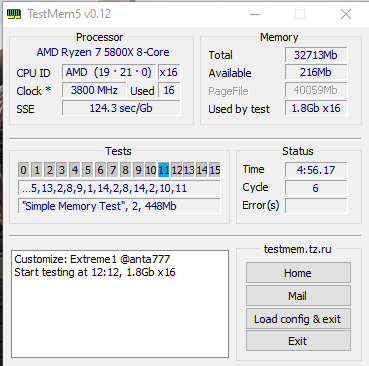Click the "Simple Memory Test" description field

pyautogui.click(x=119, y=206)
